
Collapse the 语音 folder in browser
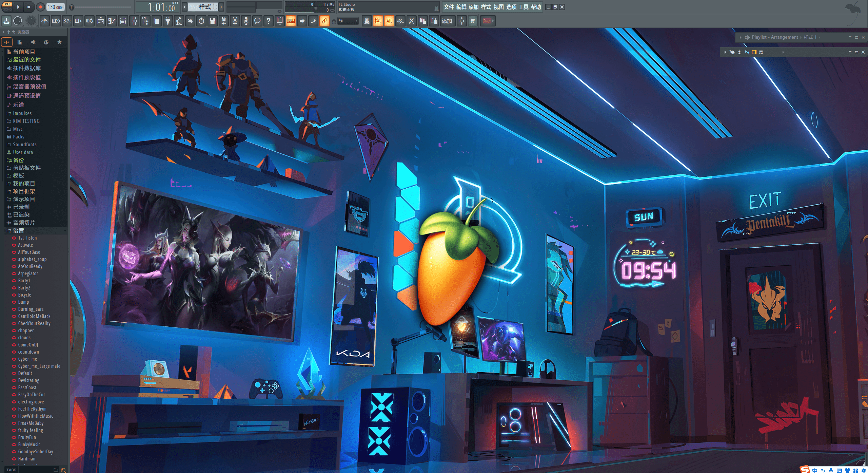tap(36, 230)
